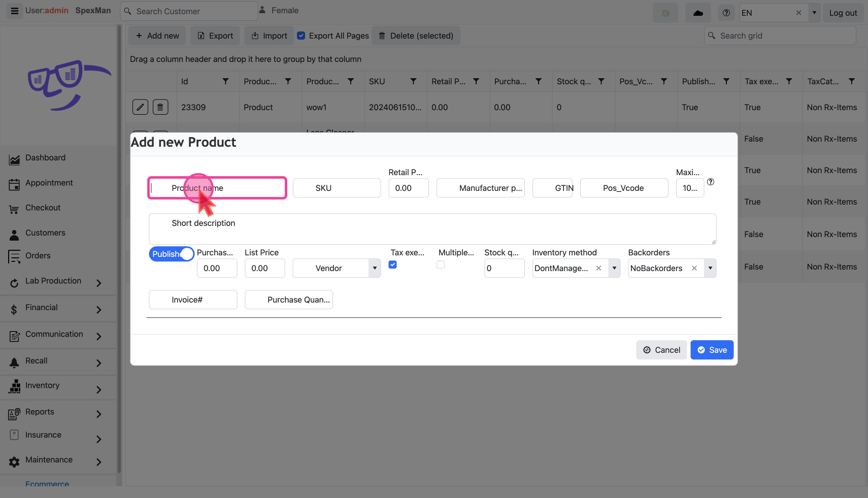The width and height of the screenshot is (868, 498).
Task: Click the help icon next to Maxi field
Action: point(711,182)
